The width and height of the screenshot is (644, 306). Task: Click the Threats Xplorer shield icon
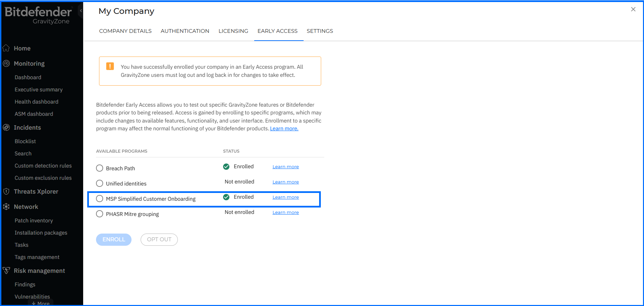tap(6, 191)
